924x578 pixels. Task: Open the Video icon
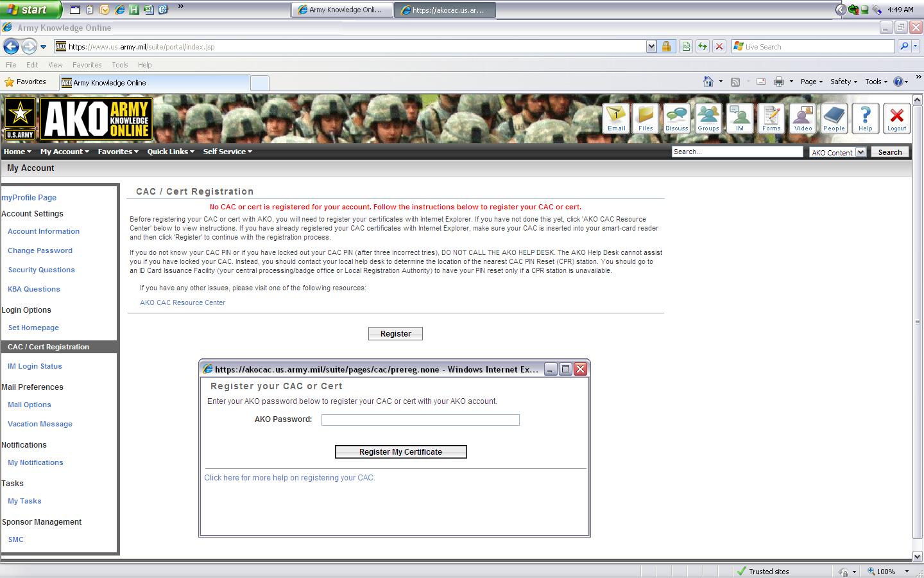[x=803, y=118]
